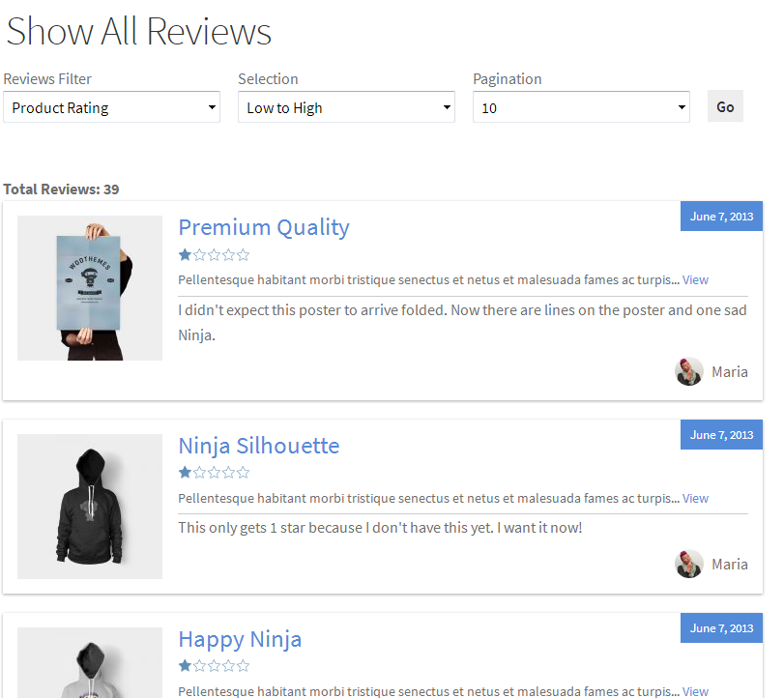Open the Happy Ninja product title link
The height and width of the screenshot is (698, 784).
coord(240,639)
